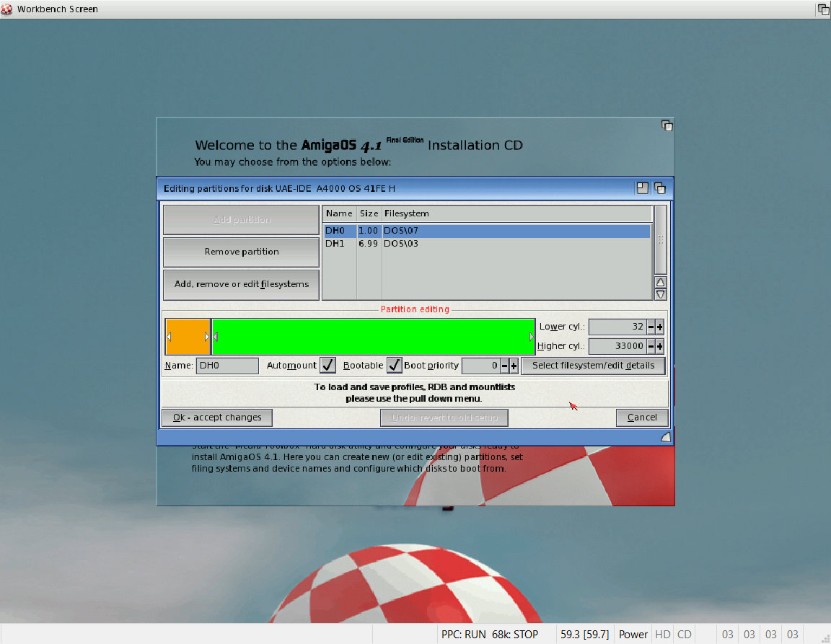Click the Filesystem column header
This screenshot has height=644, width=831.
516,213
